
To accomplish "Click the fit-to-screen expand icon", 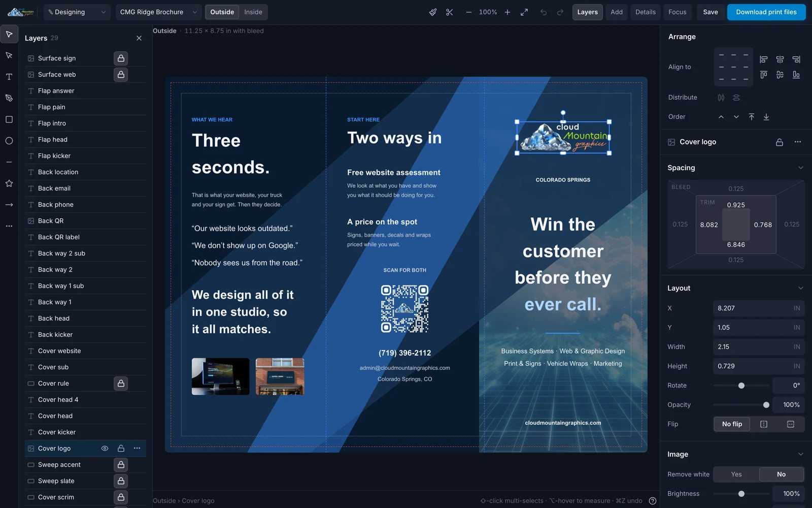I will [x=524, y=12].
